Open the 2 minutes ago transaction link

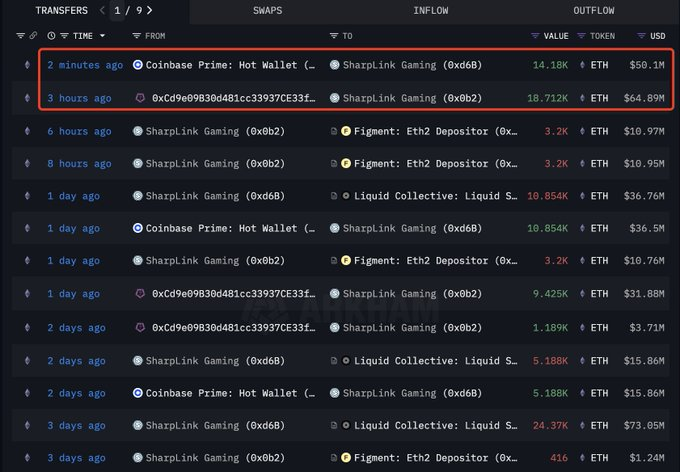click(85, 65)
